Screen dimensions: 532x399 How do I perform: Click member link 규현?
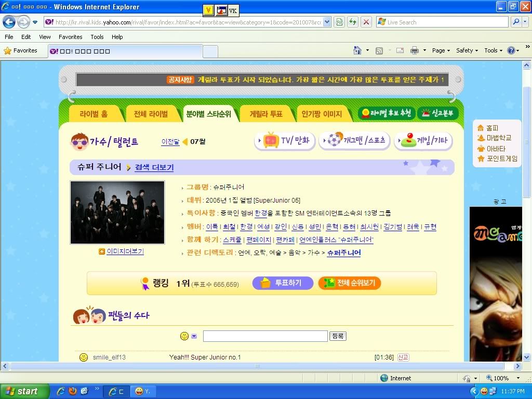tap(430, 227)
